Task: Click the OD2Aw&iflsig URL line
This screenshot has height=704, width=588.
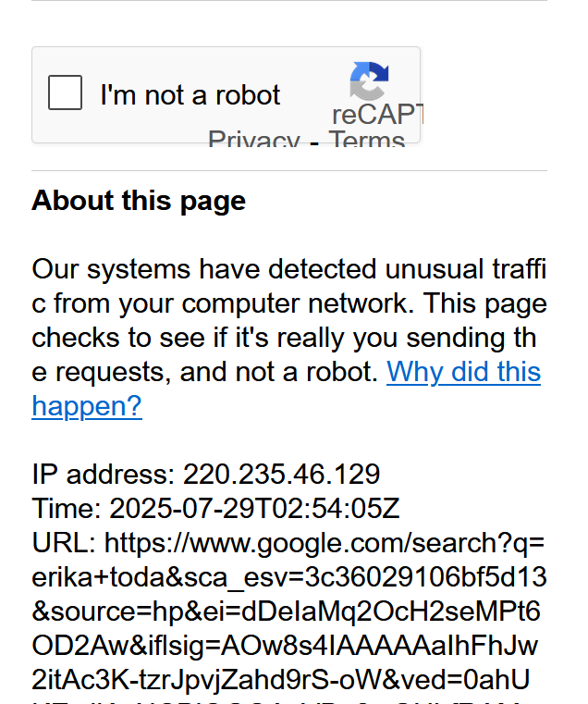Action: (285, 646)
